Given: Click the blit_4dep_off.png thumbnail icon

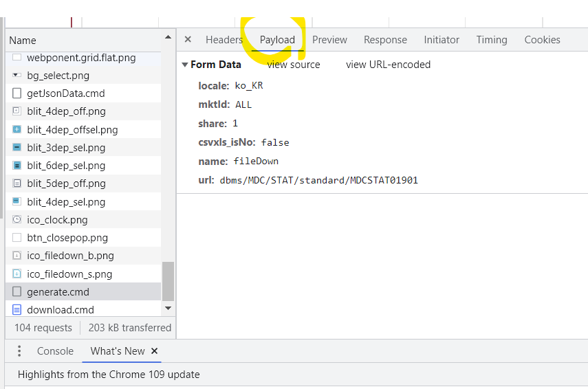Looking at the screenshot, I should coord(17,111).
